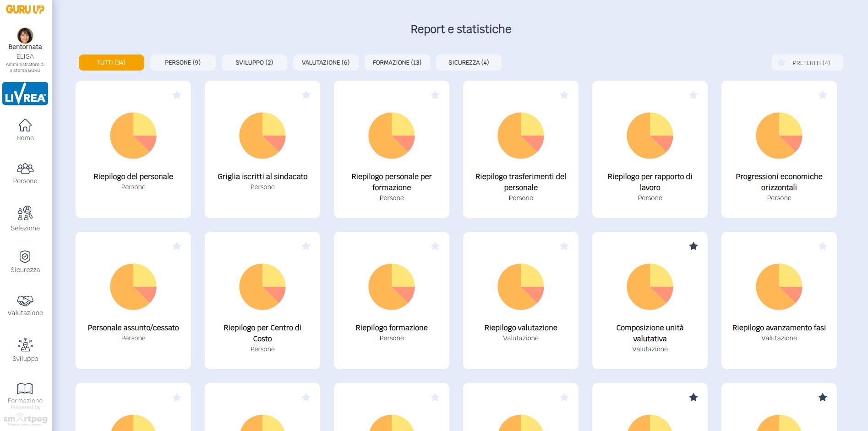868x431 pixels.
Task: Click the LIVREA company logo
Action: [25, 93]
